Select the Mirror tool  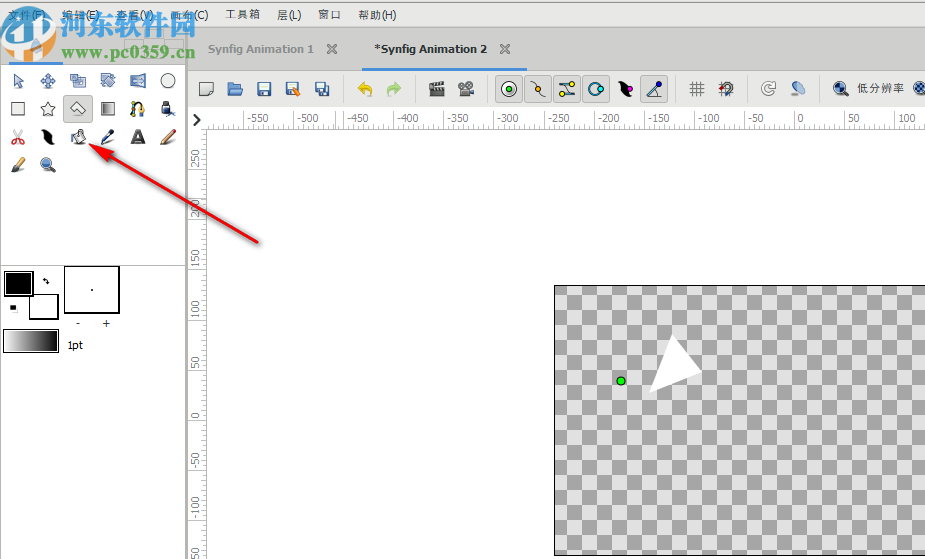[x=137, y=81]
